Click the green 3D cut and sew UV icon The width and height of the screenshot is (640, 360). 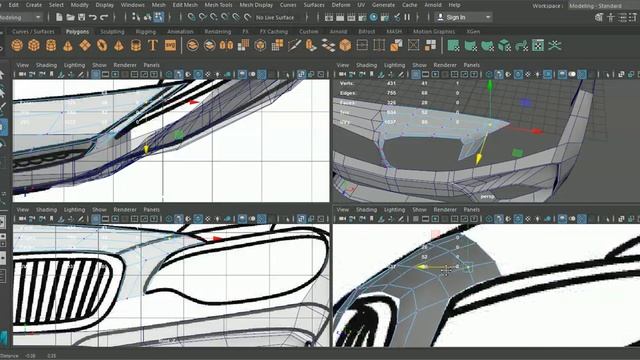click(x=521, y=45)
